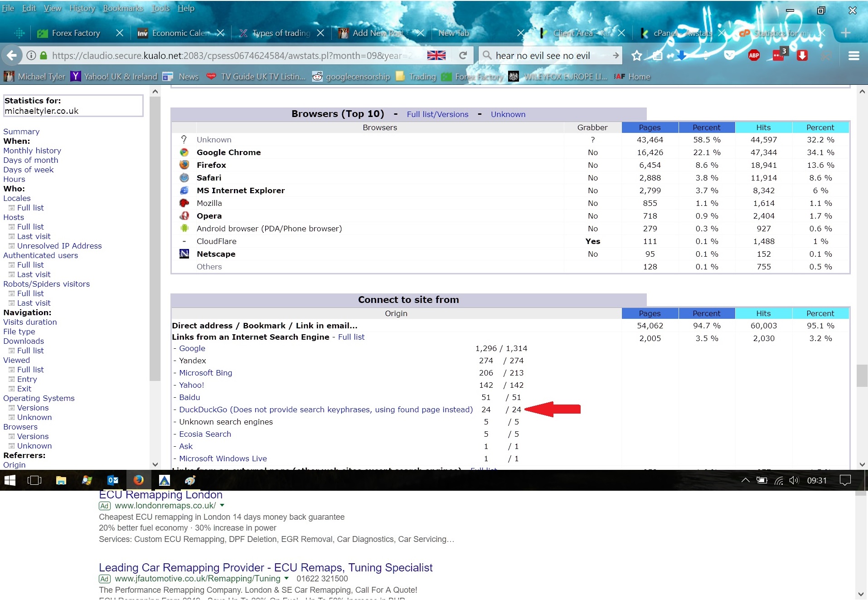Open the DuckDuckGo origin link
Viewport: 868px width, 600px height.
(x=326, y=410)
